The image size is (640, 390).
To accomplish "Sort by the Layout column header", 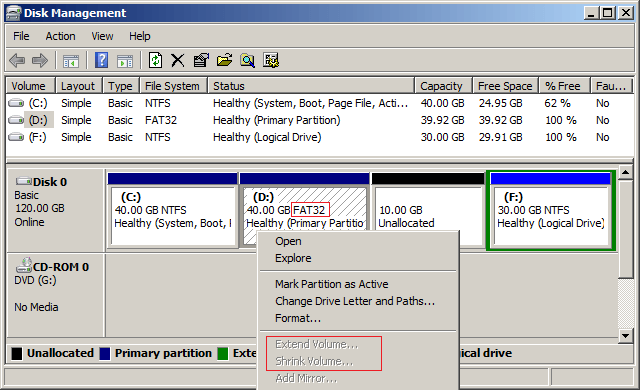I will click(x=79, y=86).
